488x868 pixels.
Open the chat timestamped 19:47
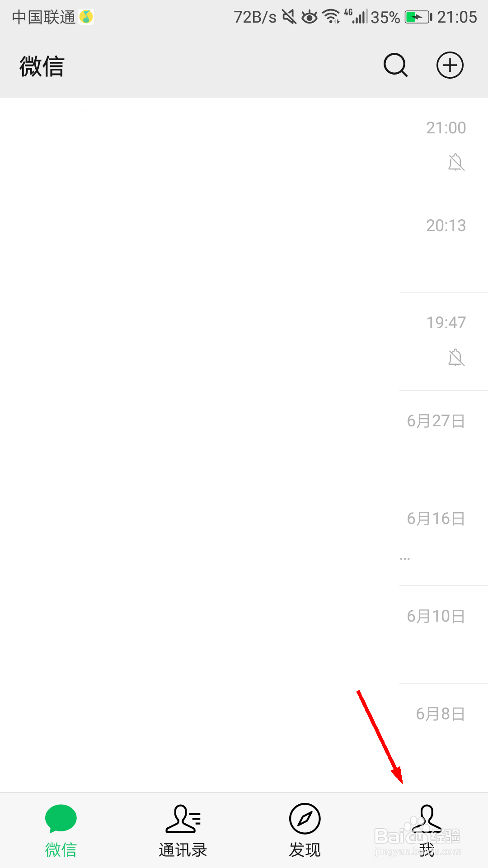click(x=244, y=342)
